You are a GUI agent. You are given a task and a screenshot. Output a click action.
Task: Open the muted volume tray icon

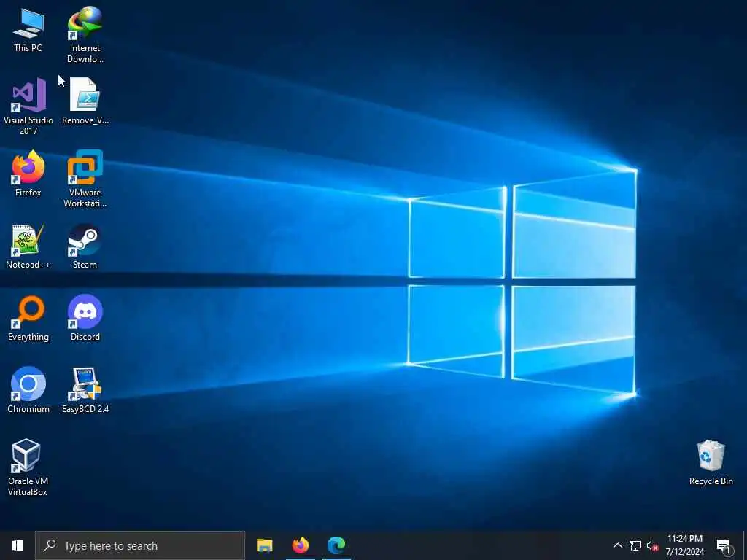652,545
